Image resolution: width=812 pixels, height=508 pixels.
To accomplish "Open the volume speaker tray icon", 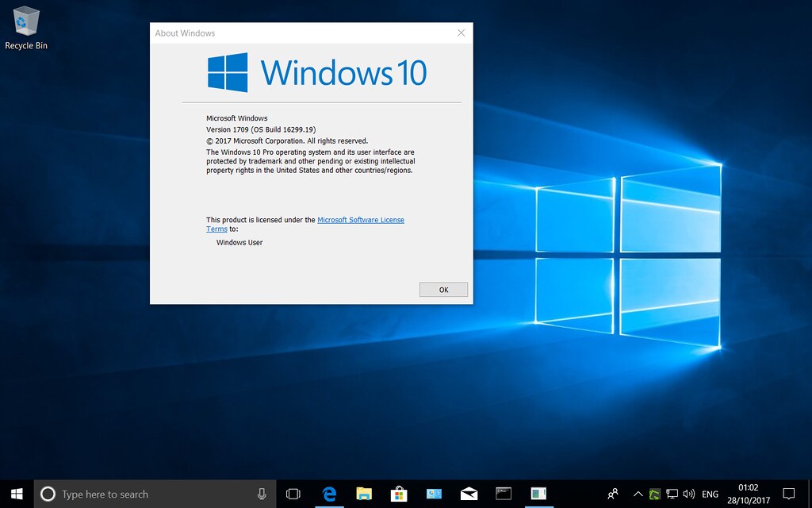I will coord(689,494).
